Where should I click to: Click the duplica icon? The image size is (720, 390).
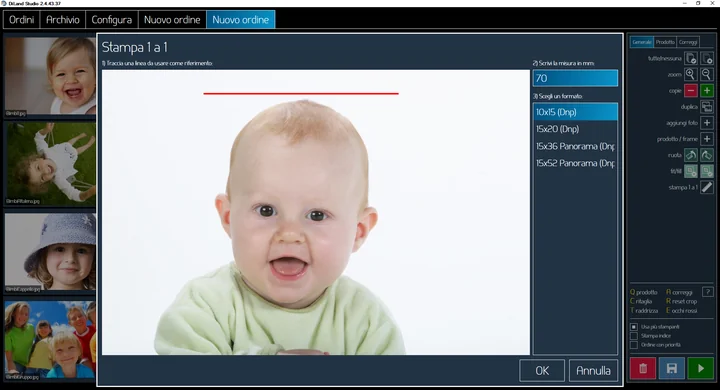pyautogui.click(x=707, y=107)
